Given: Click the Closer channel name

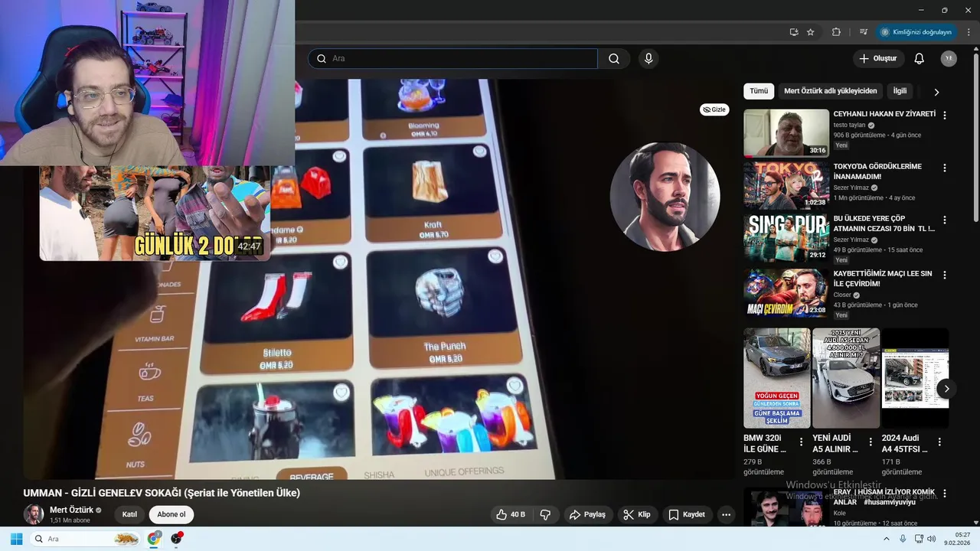Looking at the screenshot, I should click(842, 295).
